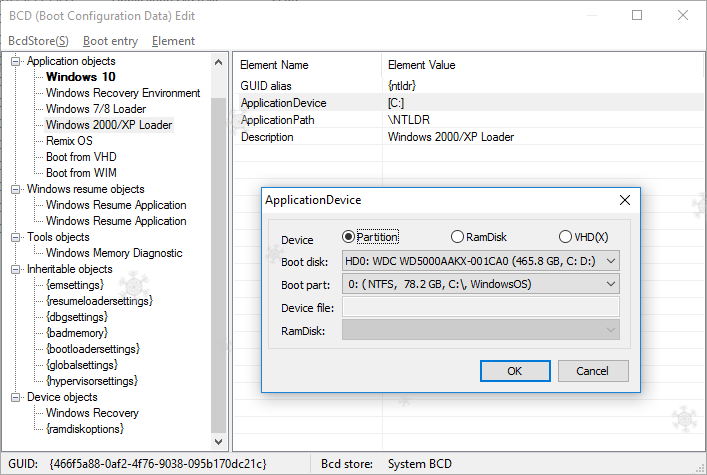Select the {globalsettings} object
Image resolution: width=707 pixels, height=475 pixels.
click(82, 365)
